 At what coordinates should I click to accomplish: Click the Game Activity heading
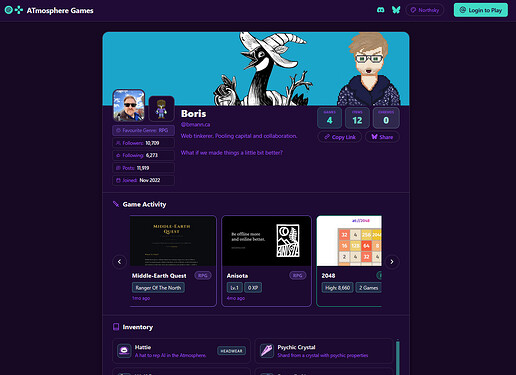(144, 204)
